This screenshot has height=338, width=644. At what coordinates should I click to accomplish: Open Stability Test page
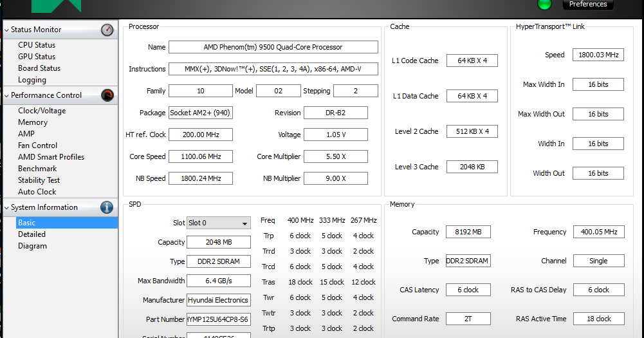click(39, 180)
